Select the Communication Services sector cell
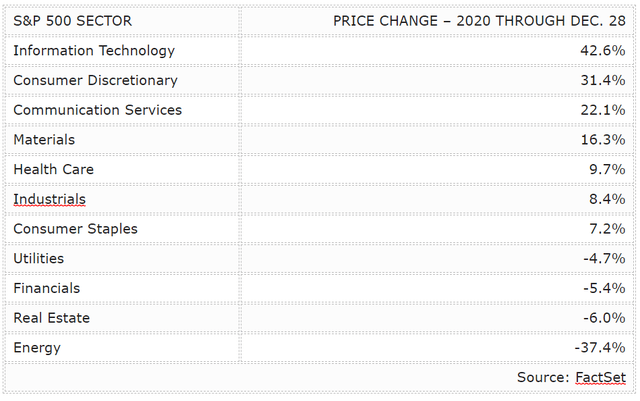The height and width of the screenshot is (401, 640). [x=97, y=110]
